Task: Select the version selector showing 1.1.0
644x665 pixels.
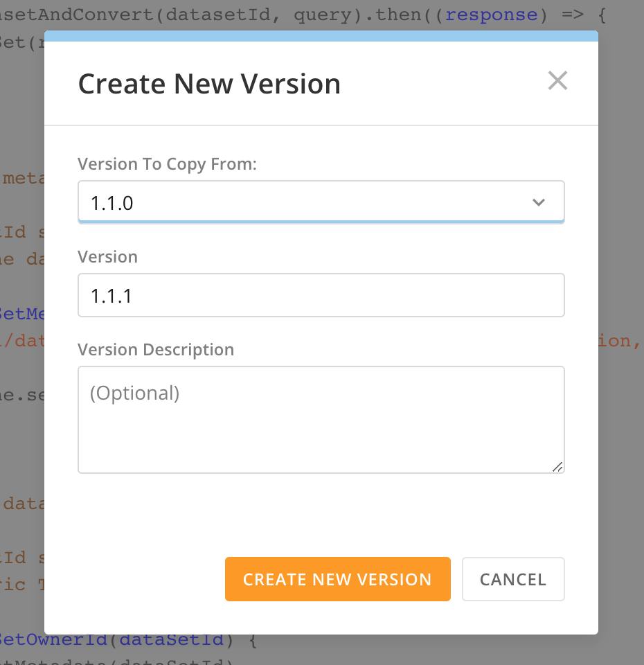Action: [x=321, y=202]
